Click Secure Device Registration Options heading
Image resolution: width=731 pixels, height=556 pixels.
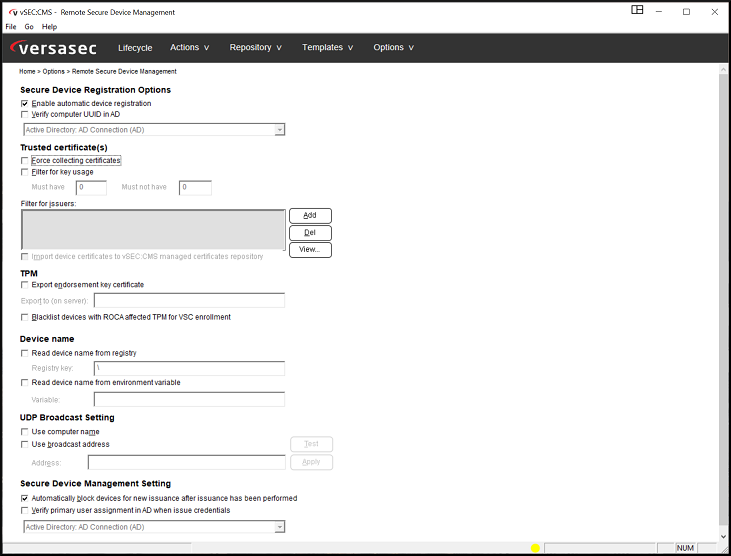click(x=96, y=90)
